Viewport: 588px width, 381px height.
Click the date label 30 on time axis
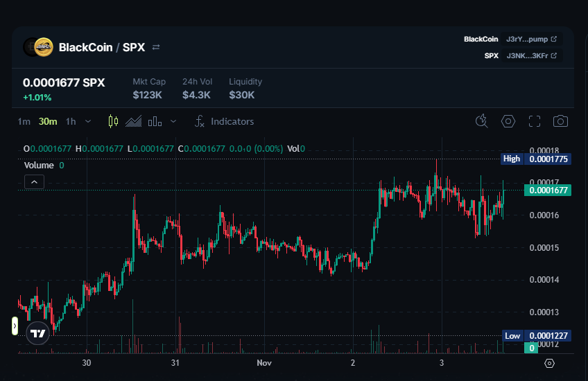[x=87, y=363]
